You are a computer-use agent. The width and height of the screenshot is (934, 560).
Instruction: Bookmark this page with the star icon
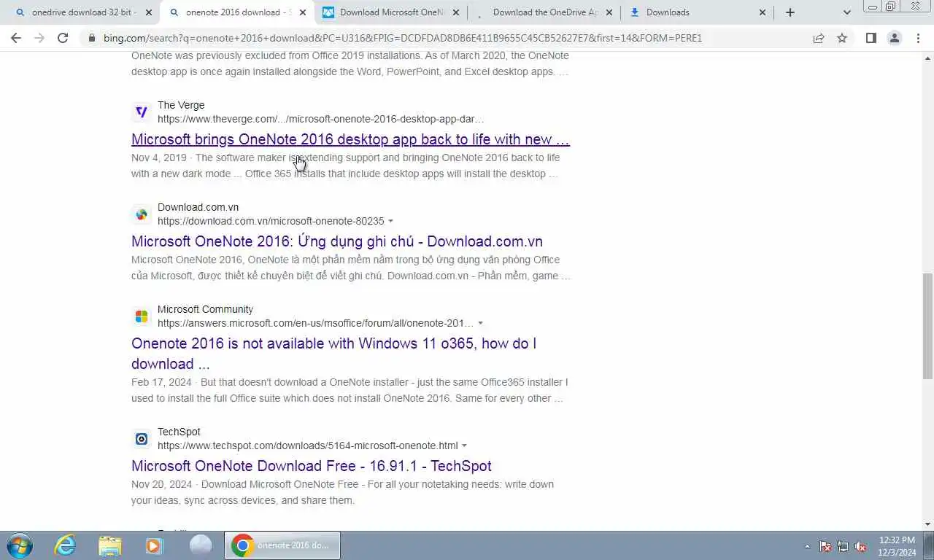tap(842, 38)
